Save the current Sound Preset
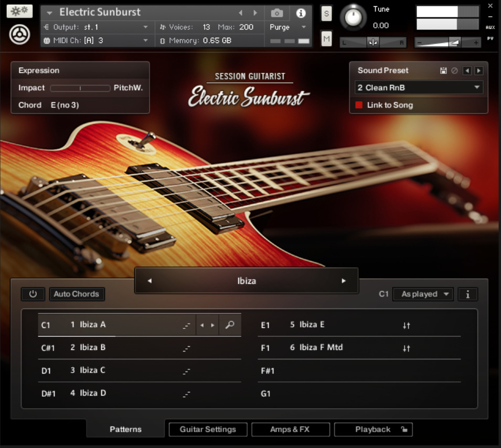The height and width of the screenshot is (448, 501). pos(443,71)
